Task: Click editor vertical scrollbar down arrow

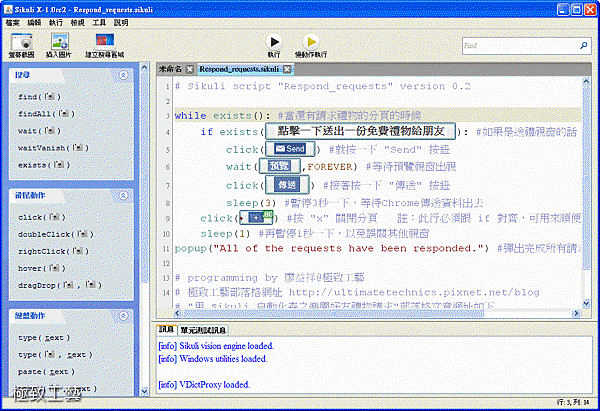Action: (x=586, y=304)
